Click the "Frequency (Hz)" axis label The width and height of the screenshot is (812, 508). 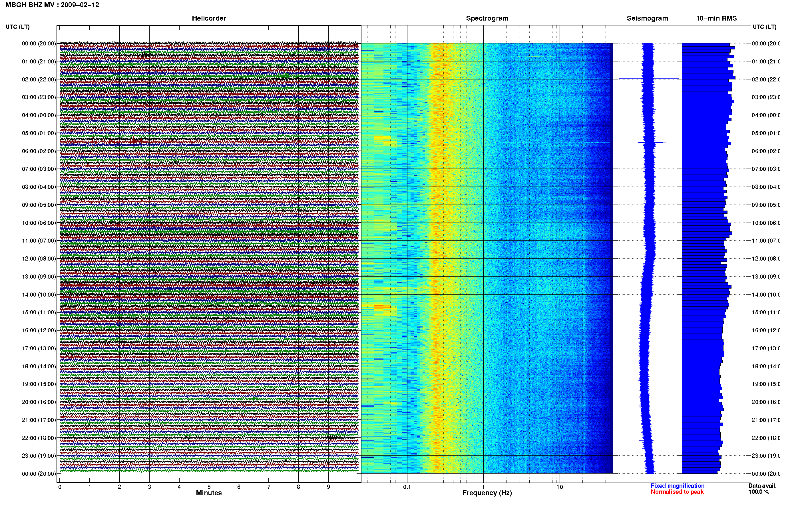tap(487, 493)
